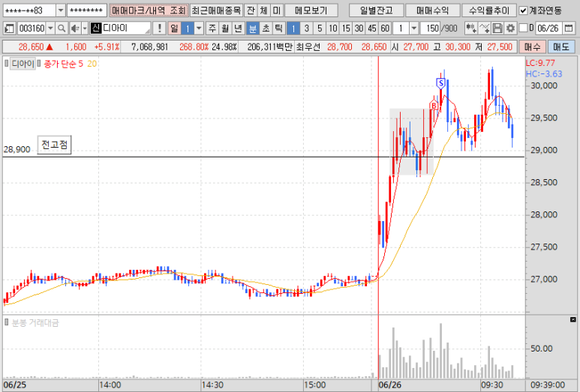Open 메모보기 memo view

[x=311, y=10]
